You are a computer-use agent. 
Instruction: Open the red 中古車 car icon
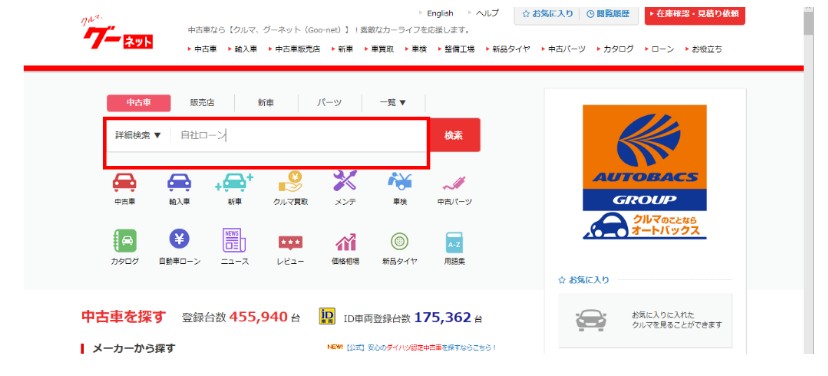coord(125,183)
